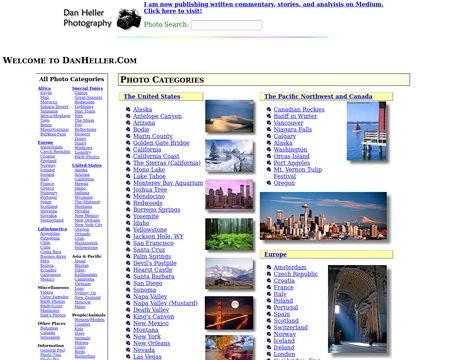Visit the Mendocino photos page
Image resolution: width=450 pixels, height=360 pixels.
(x=149, y=196)
